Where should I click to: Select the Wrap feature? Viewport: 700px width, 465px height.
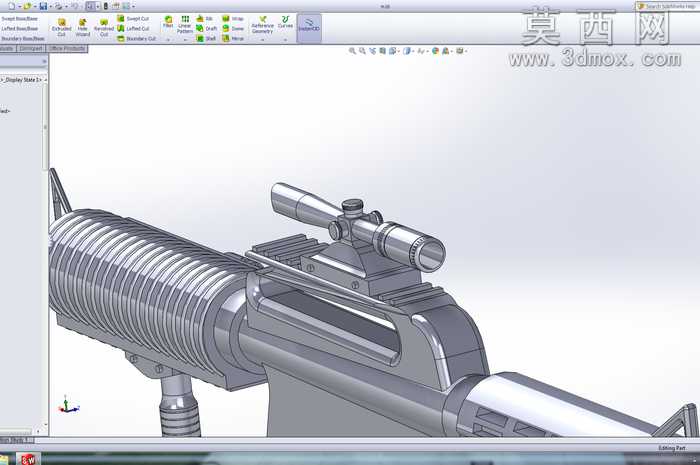click(x=233, y=19)
